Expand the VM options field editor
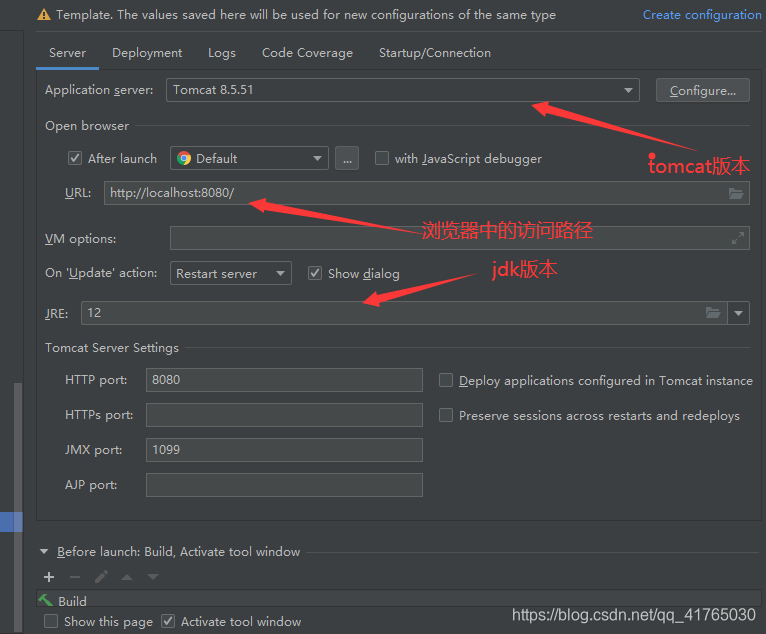This screenshot has width=766, height=634. 738,238
